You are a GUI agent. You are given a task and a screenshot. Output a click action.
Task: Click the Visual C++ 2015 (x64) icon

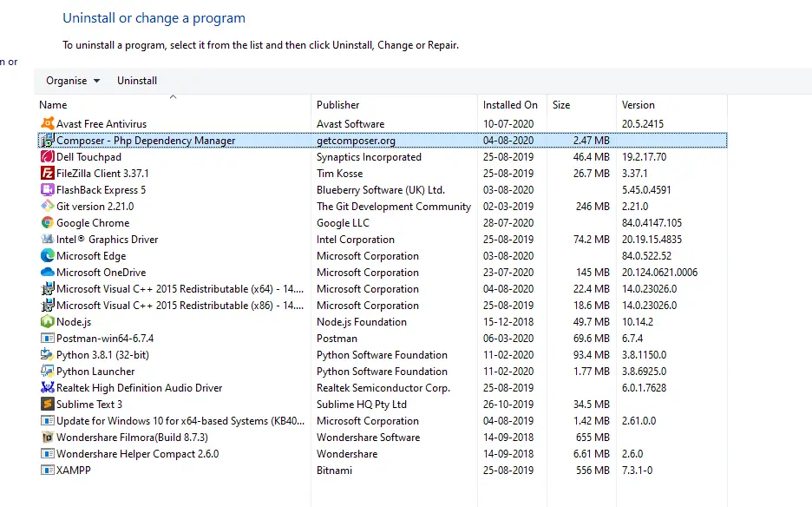[x=48, y=289]
